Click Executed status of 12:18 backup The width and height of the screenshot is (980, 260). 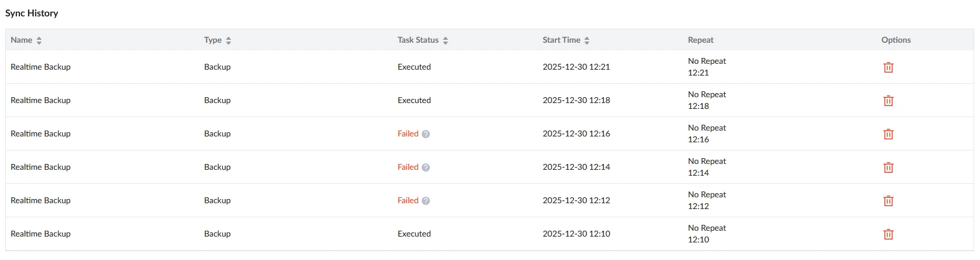pos(414,100)
